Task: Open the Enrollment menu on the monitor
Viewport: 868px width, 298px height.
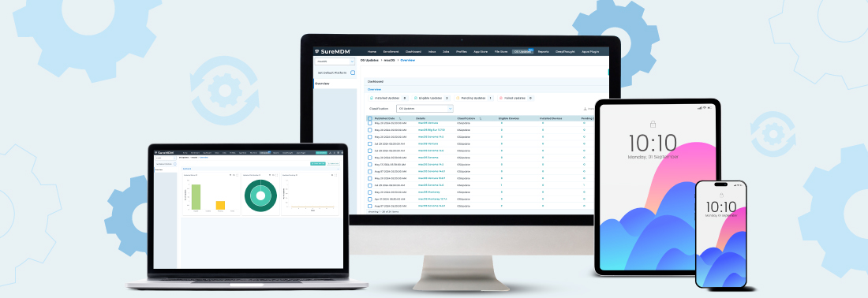Action: click(391, 51)
